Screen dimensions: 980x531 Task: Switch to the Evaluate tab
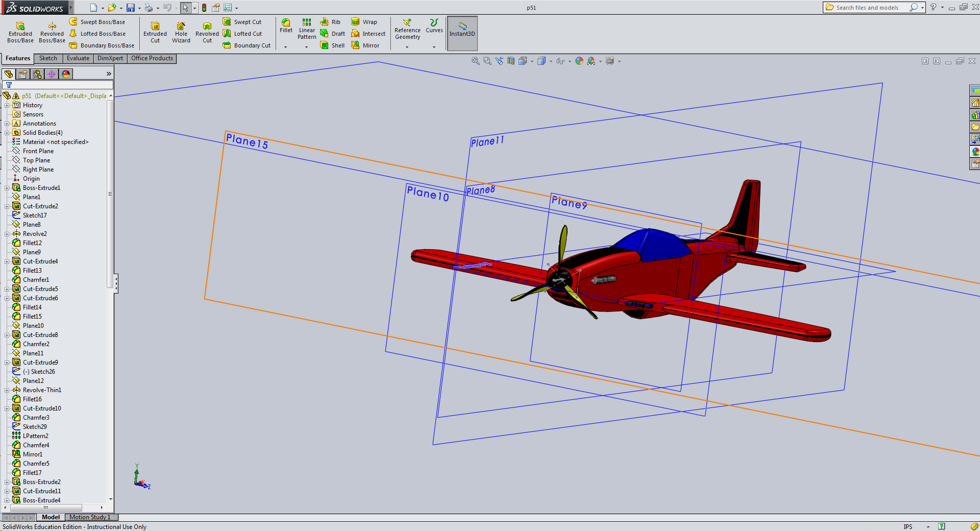78,58
